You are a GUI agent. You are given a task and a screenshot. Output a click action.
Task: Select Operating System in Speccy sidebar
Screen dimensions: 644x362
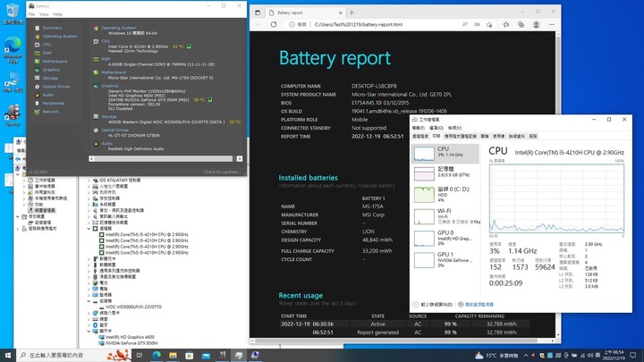tap(60, 36)
